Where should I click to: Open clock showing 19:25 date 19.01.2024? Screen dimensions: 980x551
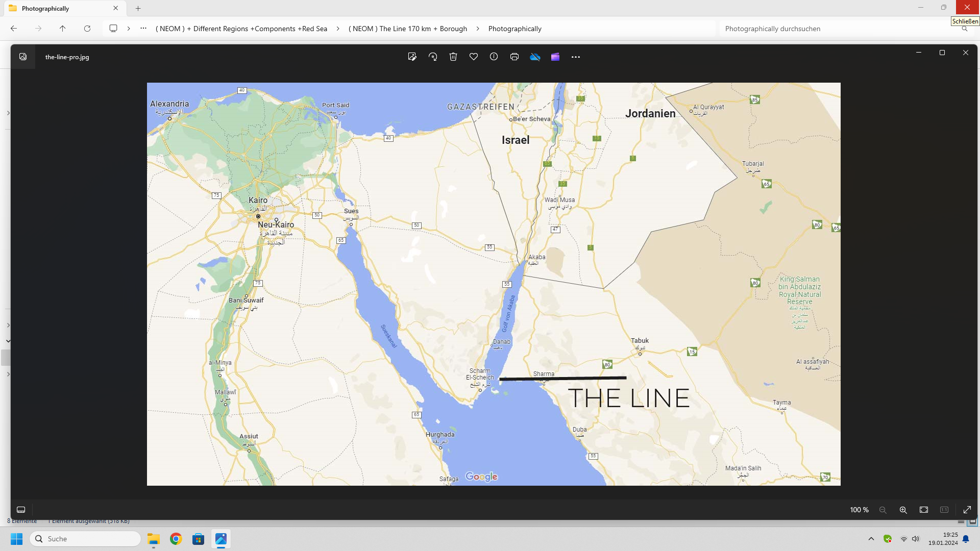click(943, 539)
